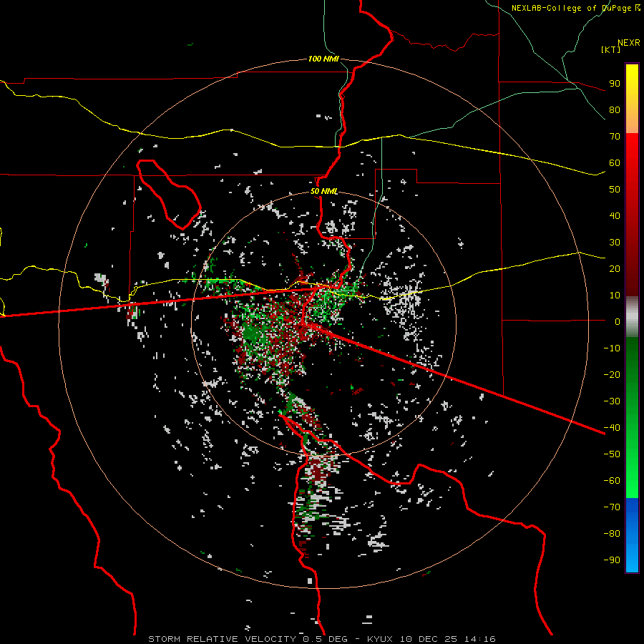Click the -90 value on the velocity scale
This screenshot has height=644, width=644.
[x=612, y=560]
